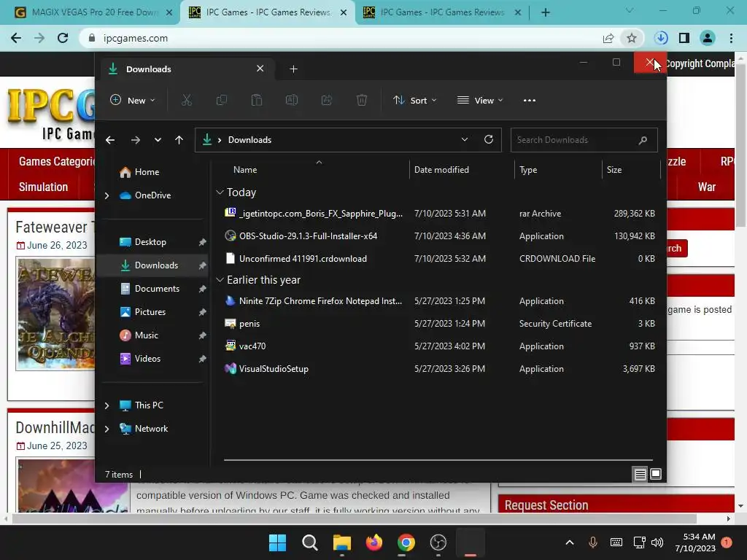Viewport: 747px width, 560px height.
Task: Toggle Chrome side panel icon
Action: pyautogui.click(x=684, y=38)
